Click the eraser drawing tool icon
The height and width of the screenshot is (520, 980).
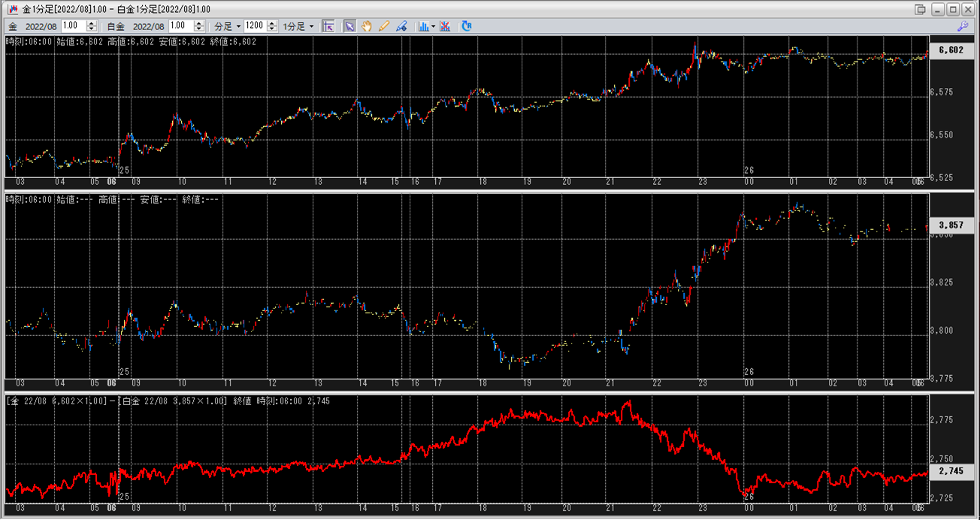point(401,26)
